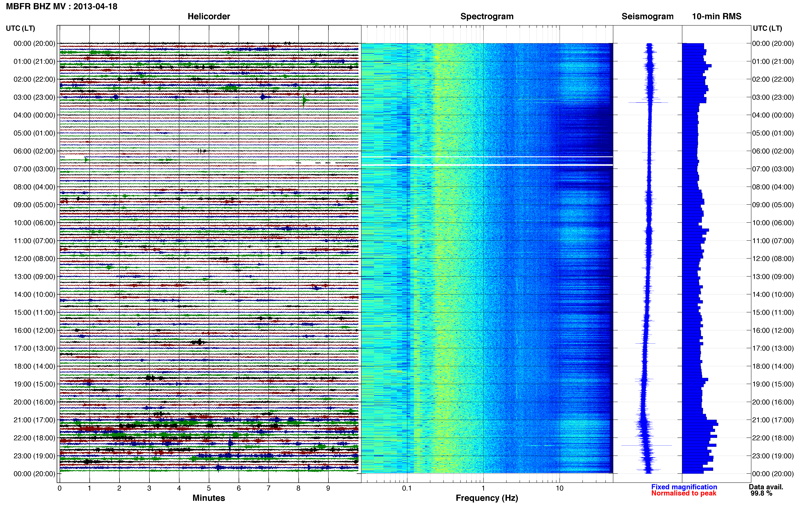Screen dimensions: 812x508
Task: Click the left '22:00 (18:00)' time label
Action: 34,438
